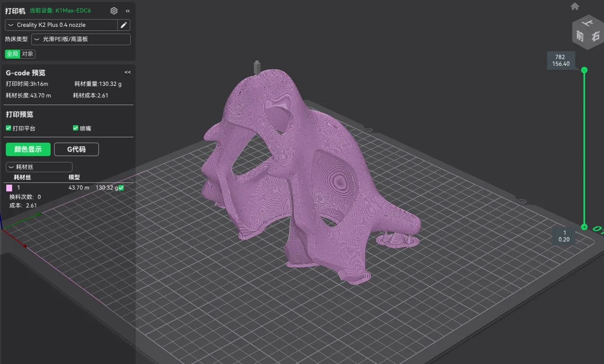Toggle filament 1 visibility checkbox
This screenshot has width=604, height=364.
coord(121,188)
